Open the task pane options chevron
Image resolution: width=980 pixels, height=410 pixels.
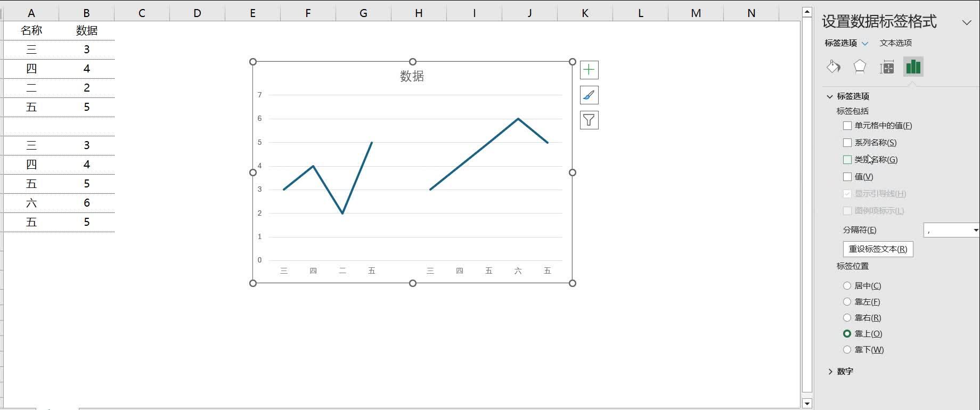click(966, 22)
